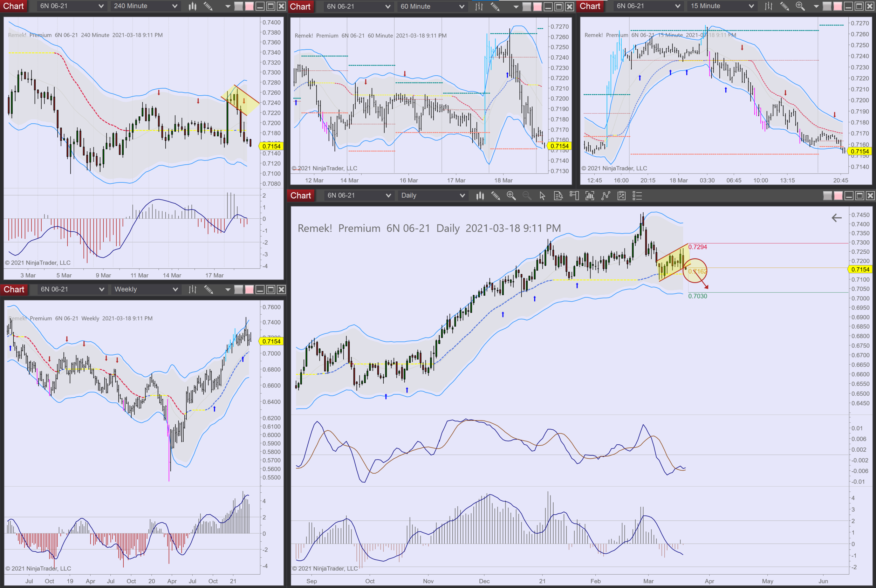Open drawing tools pencil in Daily chart

[x=495, y=196]
